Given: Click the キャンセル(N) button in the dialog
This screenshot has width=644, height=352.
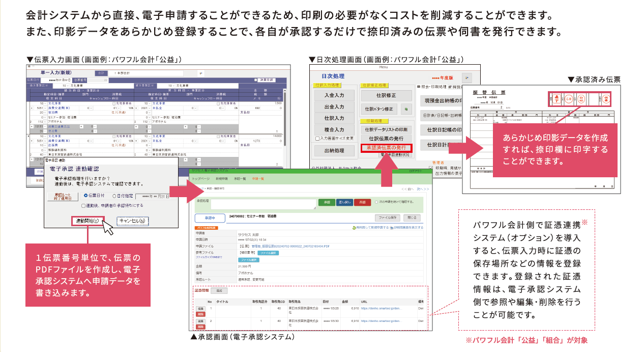Looking at the screenshot, I should 132,221.
